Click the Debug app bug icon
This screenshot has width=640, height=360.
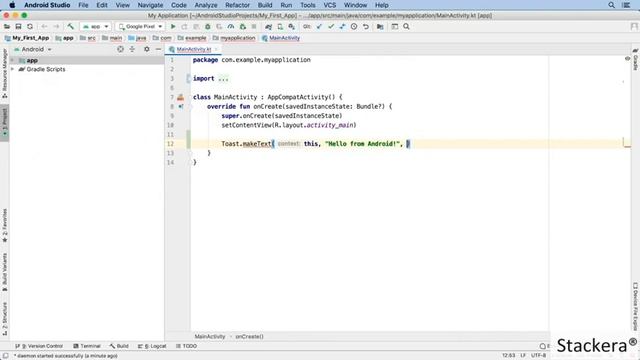click(208, 27)
